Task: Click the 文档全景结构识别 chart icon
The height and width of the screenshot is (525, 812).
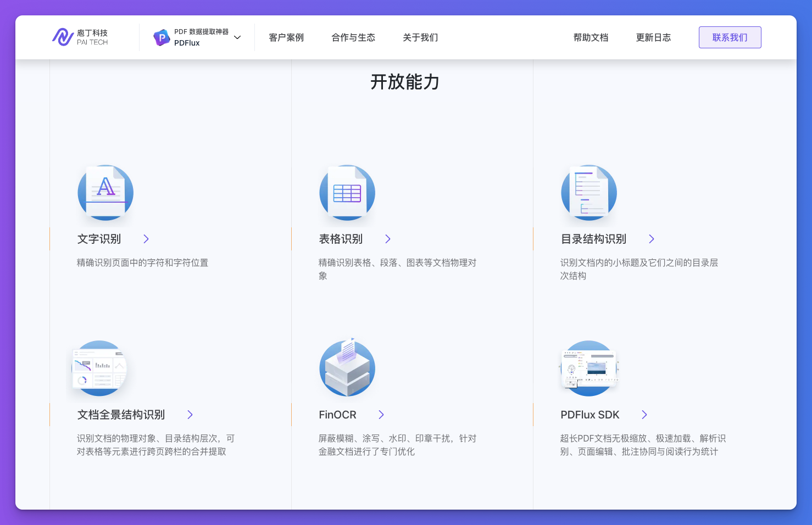Action: [x=99, y=368]
